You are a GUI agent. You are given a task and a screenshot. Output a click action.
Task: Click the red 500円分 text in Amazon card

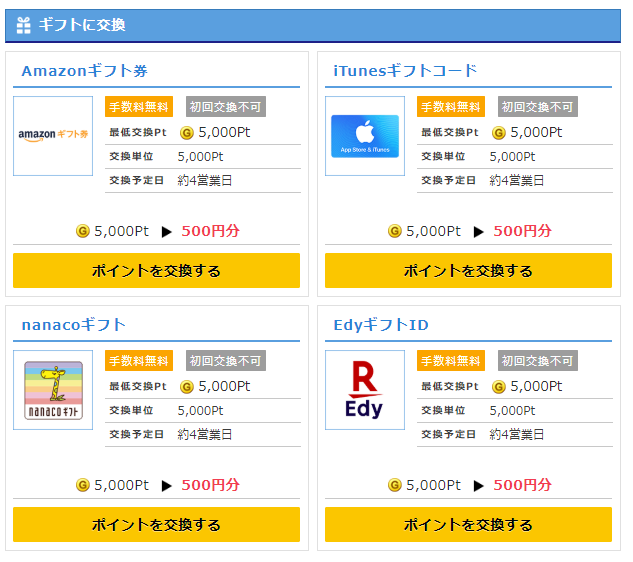coord(210,231)
